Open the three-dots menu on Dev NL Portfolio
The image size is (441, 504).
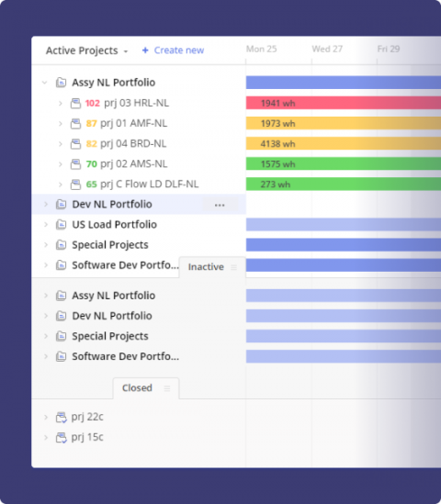(x=220, y=205)
